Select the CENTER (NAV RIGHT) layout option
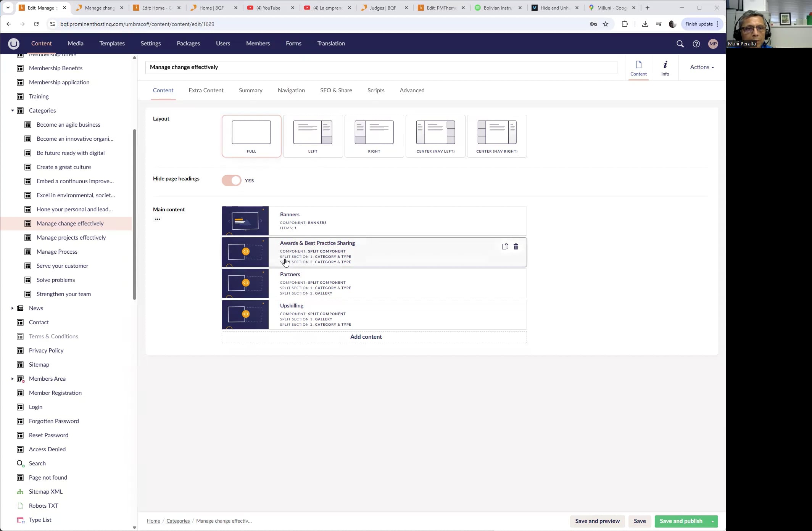This screenshot has width=812, height=531. tap(497, 136)
